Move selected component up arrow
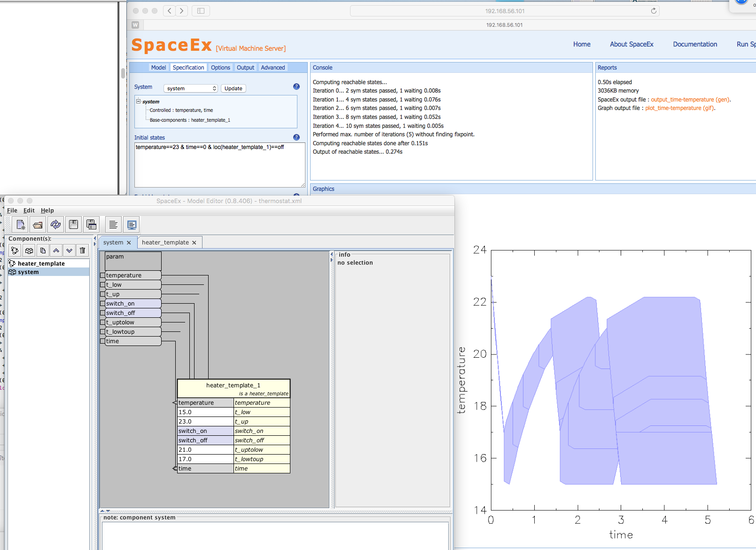This screenshot has height=550, width=756. [56, 251]
